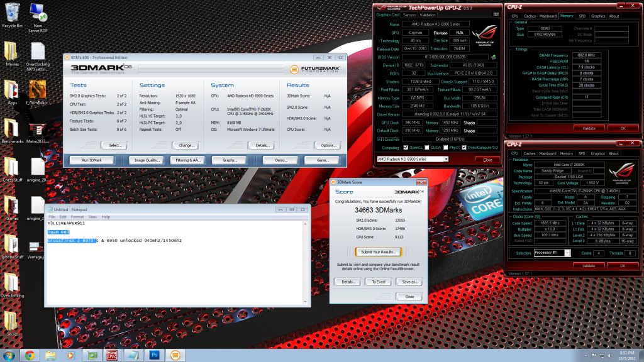The width and height of the screenshot is (644, 362).
Task: Click Options... under Results in 3DMark06
Action: (328, 145)
